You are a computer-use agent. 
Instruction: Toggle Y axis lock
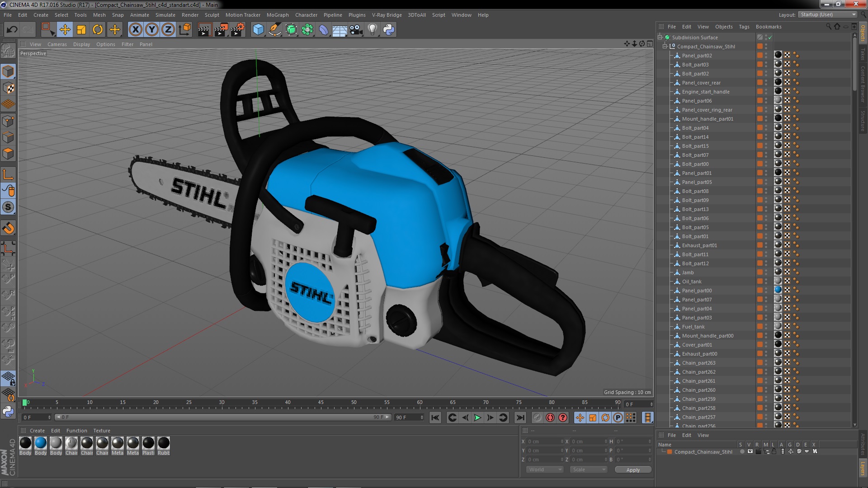click(x=152, y=30)
